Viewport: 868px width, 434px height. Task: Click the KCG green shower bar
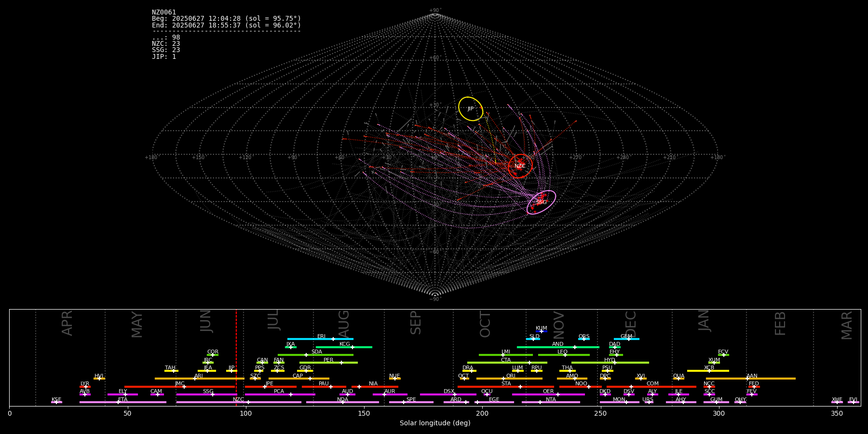pyautogui.click(x=344, y=347)
